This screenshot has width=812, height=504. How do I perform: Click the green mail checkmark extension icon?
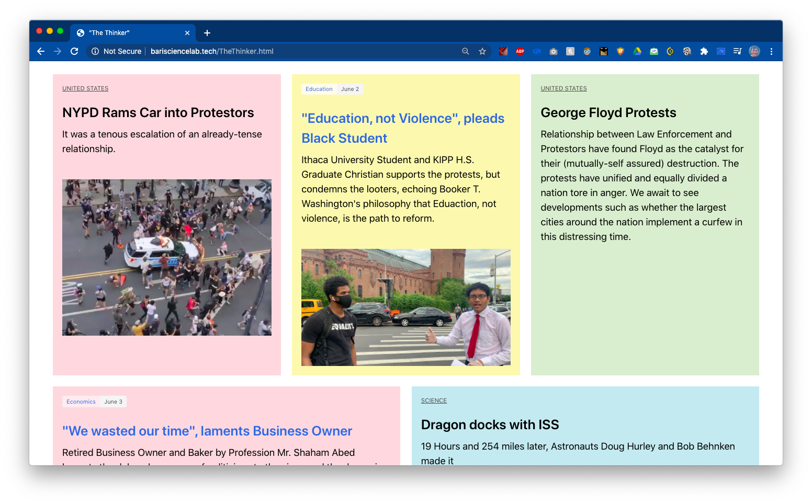(x=654, y=51)
